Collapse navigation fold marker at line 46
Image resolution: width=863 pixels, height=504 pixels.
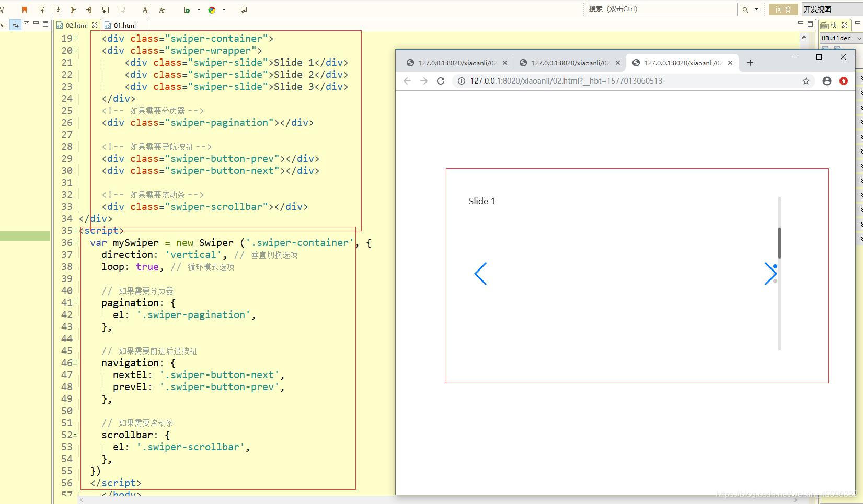point(75,362)
